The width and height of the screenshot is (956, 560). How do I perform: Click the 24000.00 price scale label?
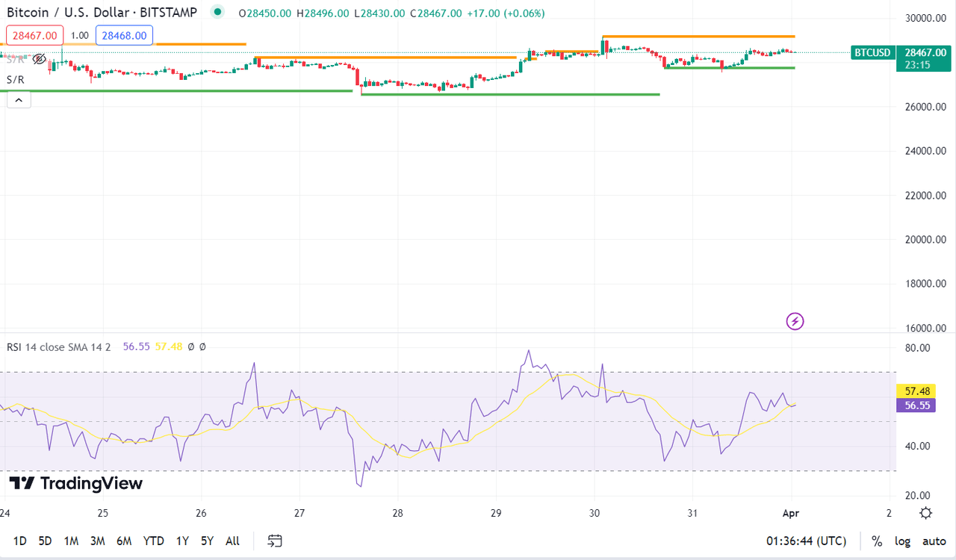coord(925,151)
